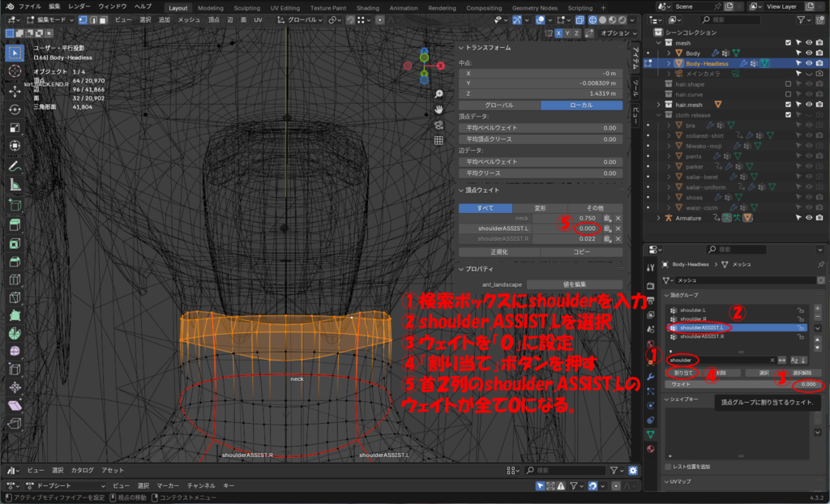The height and width of the screenshot is (504, 830).
Task: Click the add vertex group plus button
Action: (x=818, y=309)
